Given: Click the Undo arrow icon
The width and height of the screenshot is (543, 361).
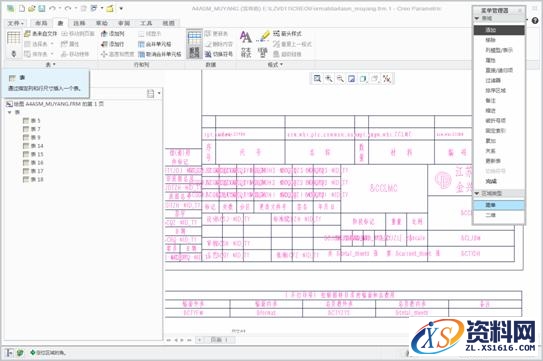Looking at the screenshot, I should coord(52,8).
